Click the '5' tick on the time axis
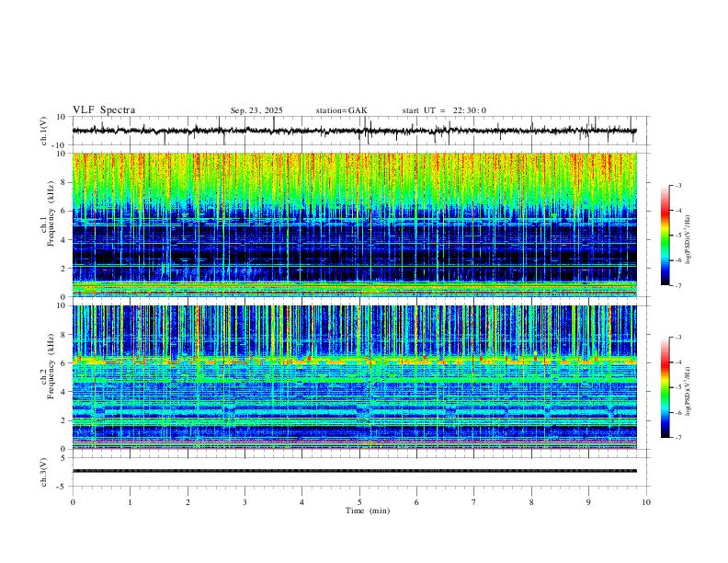 pyautogui.click(x=359, y=502)
